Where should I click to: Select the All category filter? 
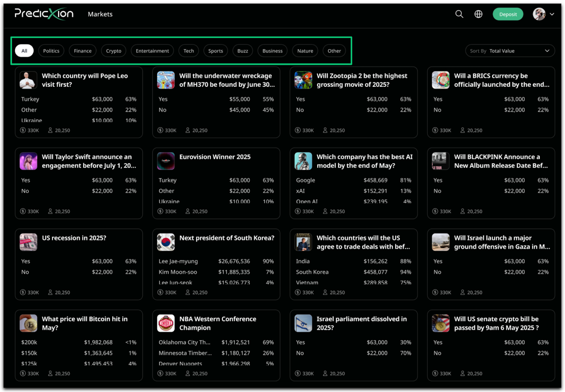click(24, 51)
